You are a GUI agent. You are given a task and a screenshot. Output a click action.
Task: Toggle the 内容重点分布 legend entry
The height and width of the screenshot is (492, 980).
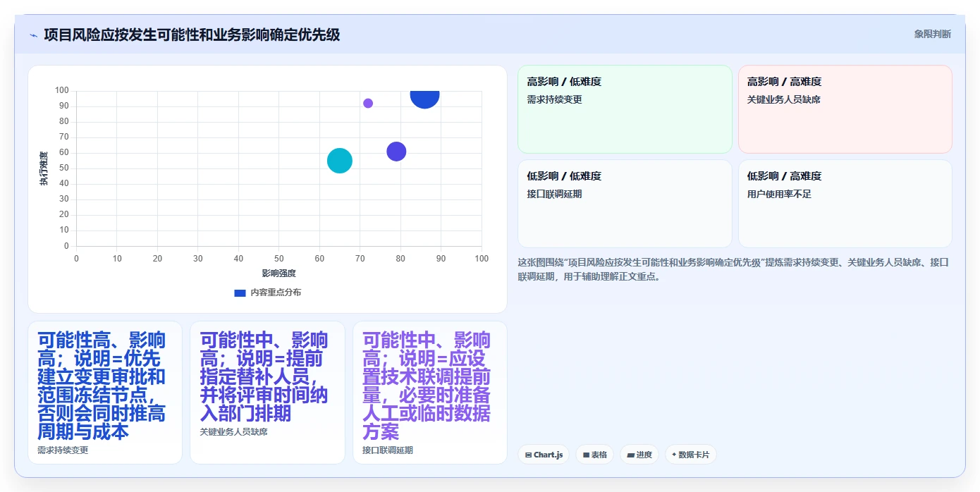click(x=267, y=293)
